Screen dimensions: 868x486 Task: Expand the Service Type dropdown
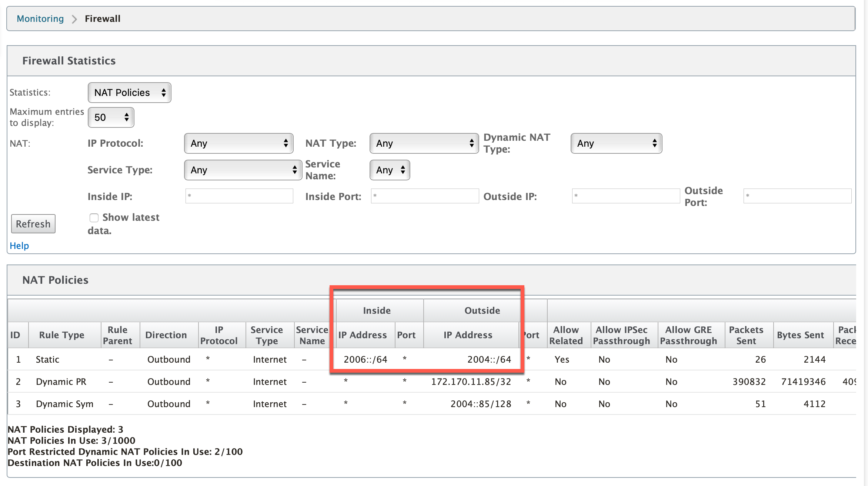(243, 170)
